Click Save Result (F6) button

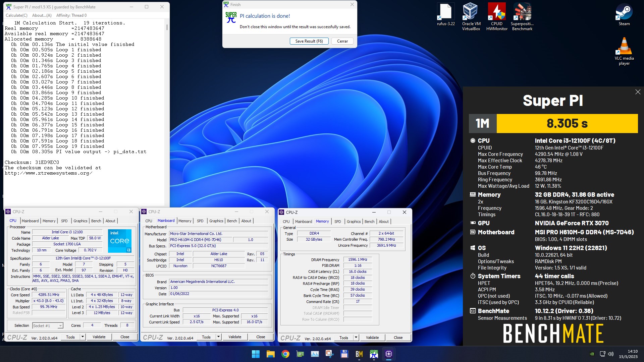coord(309,41)
